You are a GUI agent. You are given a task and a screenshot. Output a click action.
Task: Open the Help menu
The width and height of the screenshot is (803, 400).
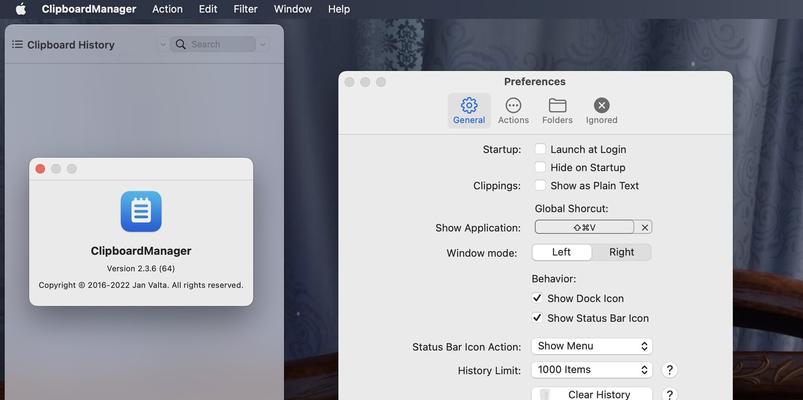[x=339, y=9]
